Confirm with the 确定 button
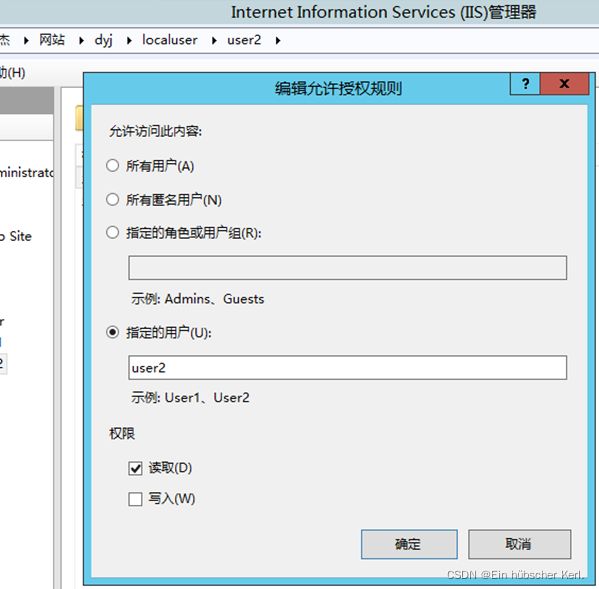 click(x=409, y=544)
